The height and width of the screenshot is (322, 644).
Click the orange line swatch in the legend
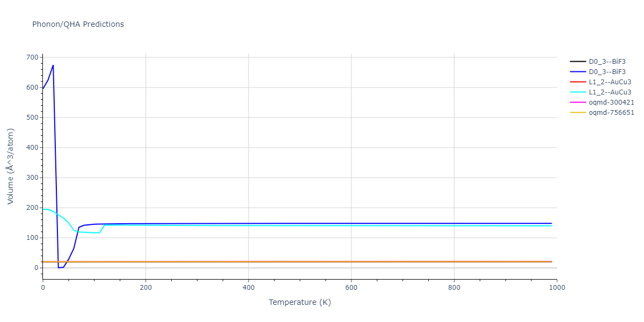(x=578, y=113)
